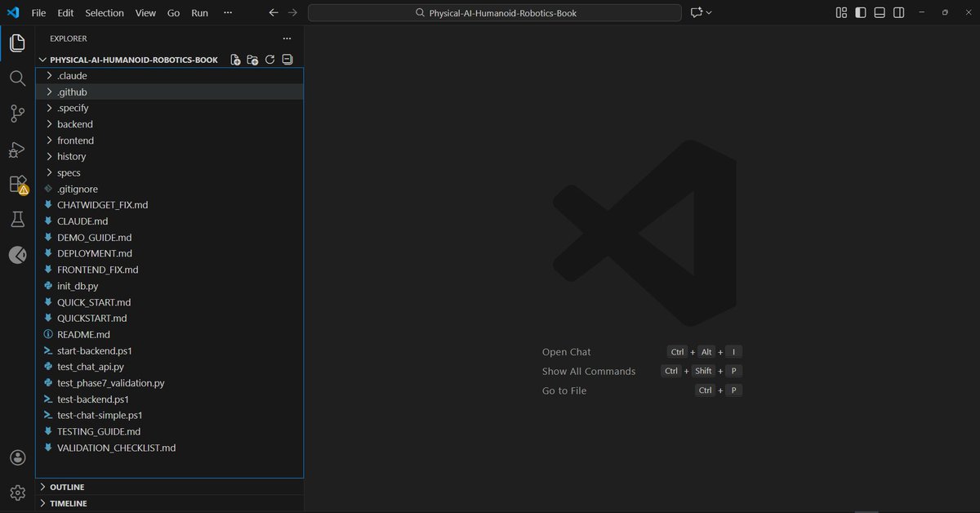Expand the TIMELINE section

tap(169, 503)
